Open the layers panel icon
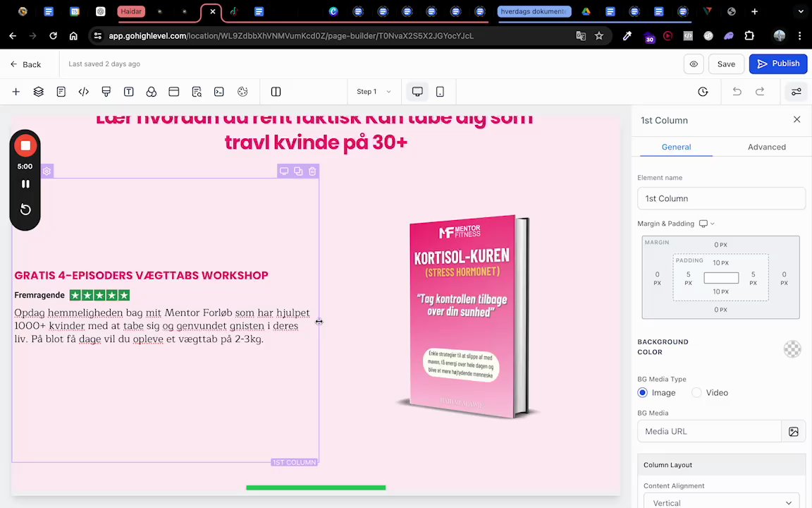 (x=38, y=92)
